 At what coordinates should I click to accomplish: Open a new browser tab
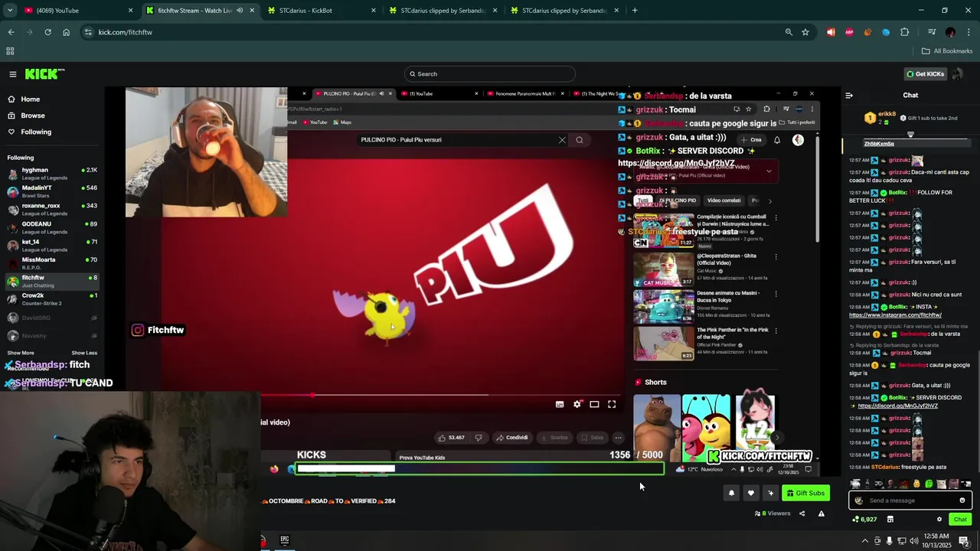pos(635,11)
